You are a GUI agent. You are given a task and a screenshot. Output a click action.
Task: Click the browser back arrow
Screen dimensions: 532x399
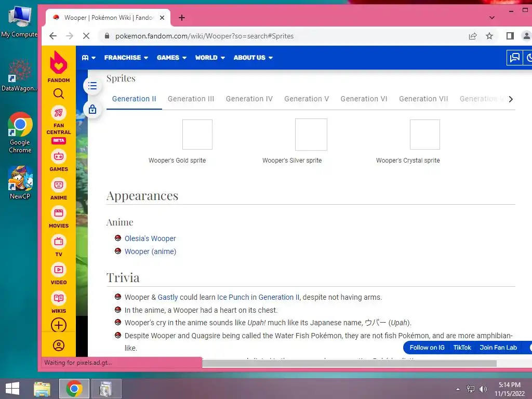[53, 36]
